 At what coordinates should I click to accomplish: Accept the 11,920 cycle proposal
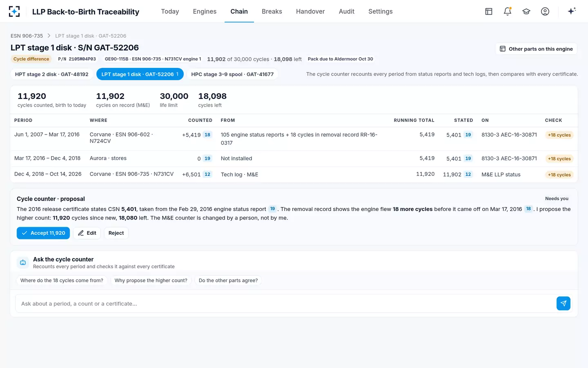click(43, 233)
